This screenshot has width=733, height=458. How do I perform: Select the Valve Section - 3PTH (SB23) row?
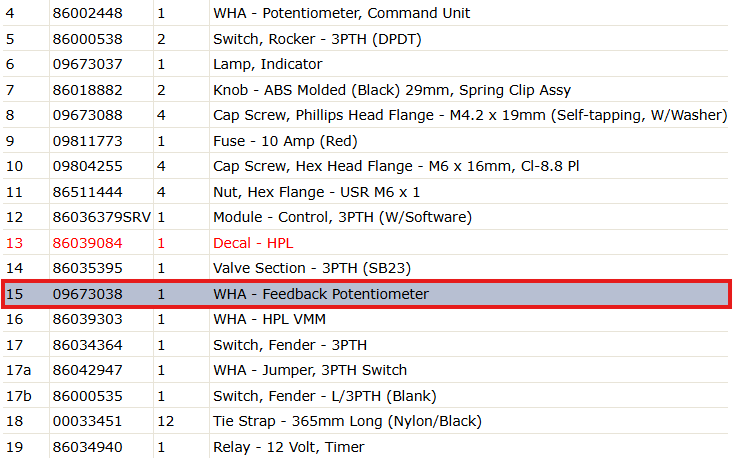click(x=366, y=268)
